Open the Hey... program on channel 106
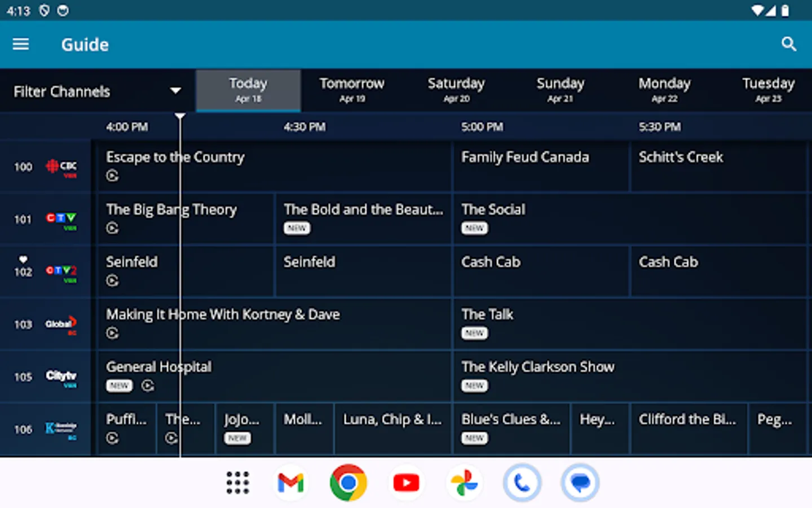The width and height of the screenshot is (812, 508). click(x=600, y=428)
